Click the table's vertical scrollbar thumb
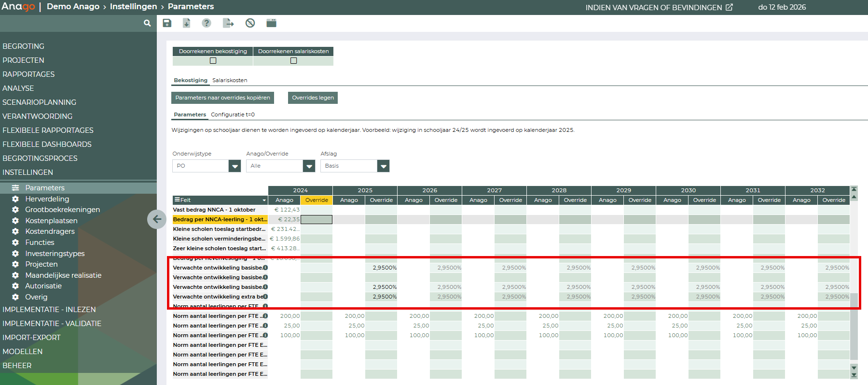The image size is (868, 385). (x=854, y=326)
